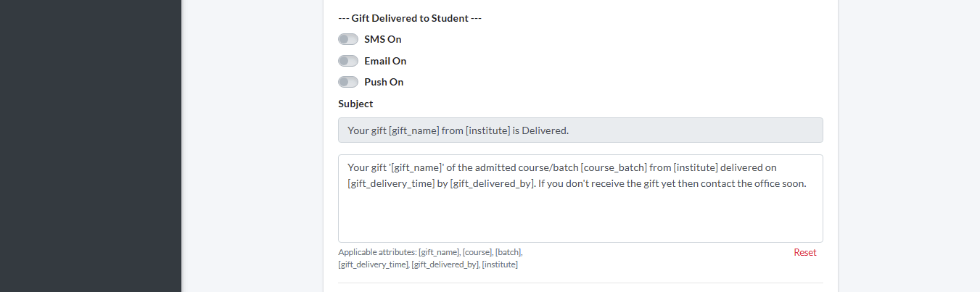Turn on the Email On switch
Image resolution: width=980 pixels, height=292 pixels.
tap(348, 61)
